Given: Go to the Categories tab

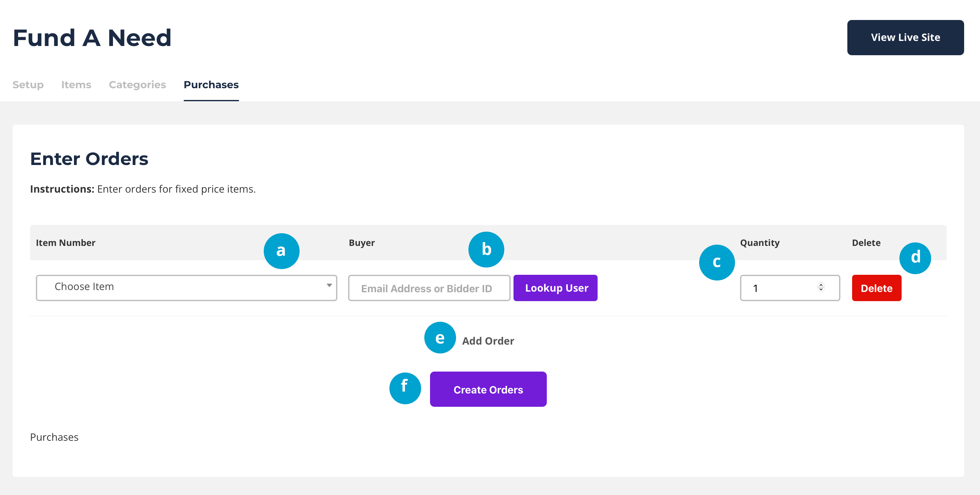Looking at the screenshot, I should (x=137, y=84).
